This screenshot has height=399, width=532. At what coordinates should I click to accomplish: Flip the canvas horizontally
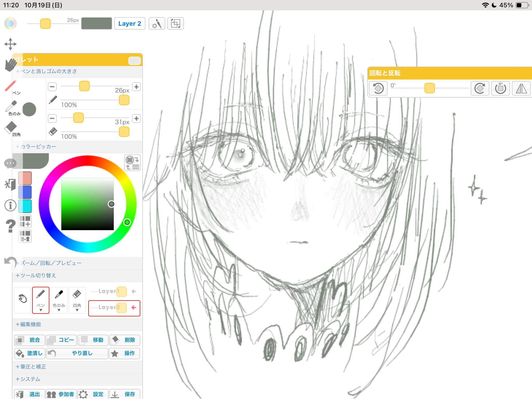[x=521, y=88]
